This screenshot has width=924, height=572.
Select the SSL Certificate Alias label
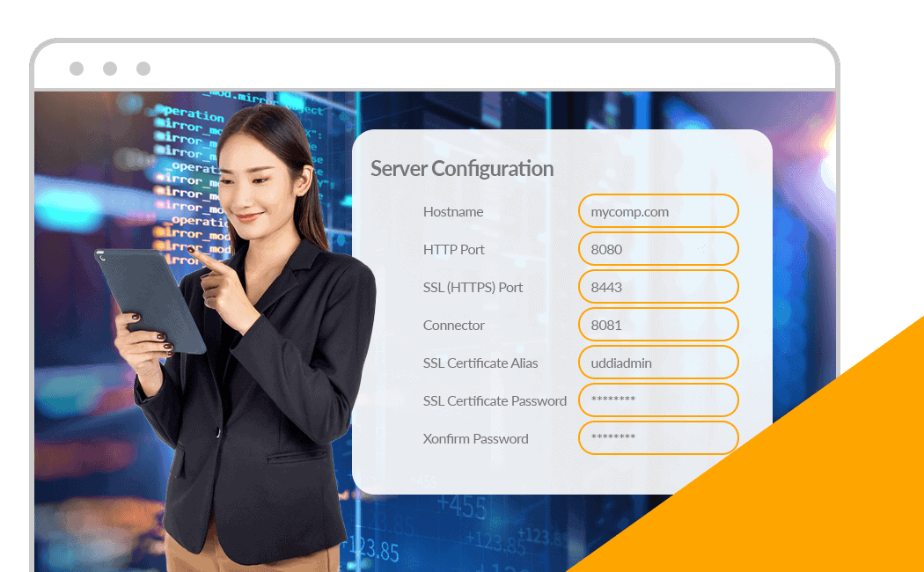tap(480, 363)
